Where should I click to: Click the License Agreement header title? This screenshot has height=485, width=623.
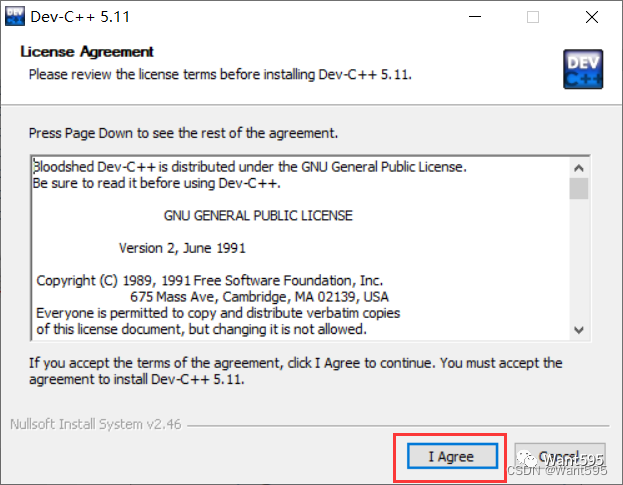pos(87,52)
